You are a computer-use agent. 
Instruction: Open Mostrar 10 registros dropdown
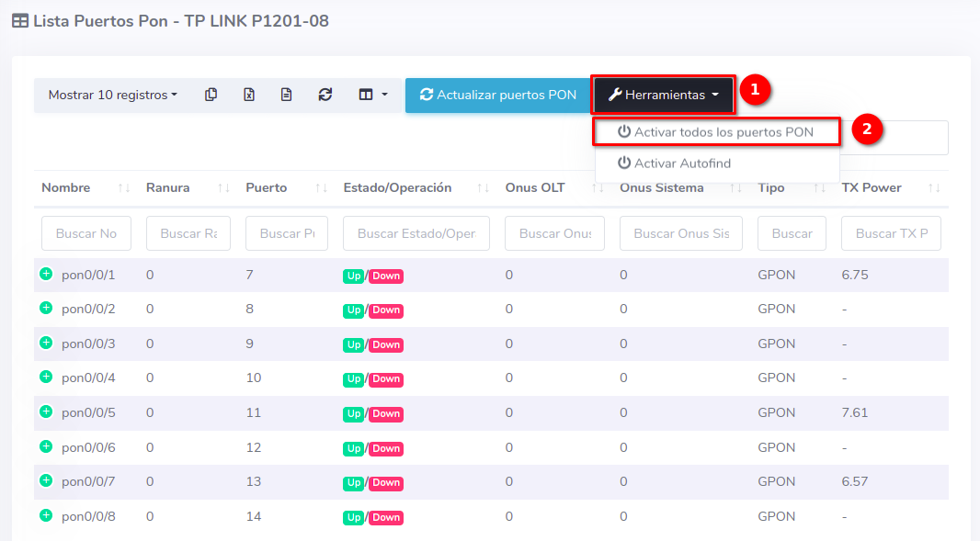click(112, 95)
